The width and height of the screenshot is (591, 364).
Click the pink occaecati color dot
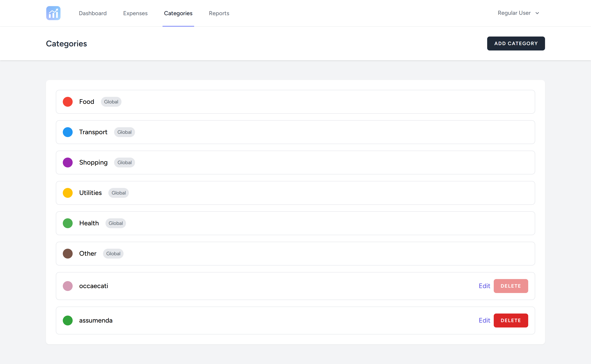coord(68,286)
